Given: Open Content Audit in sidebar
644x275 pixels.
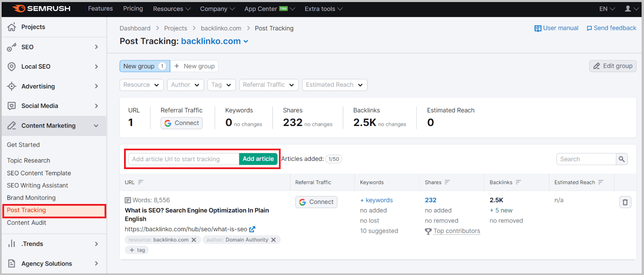Looking at the screenshot, I should pos(27,223).
